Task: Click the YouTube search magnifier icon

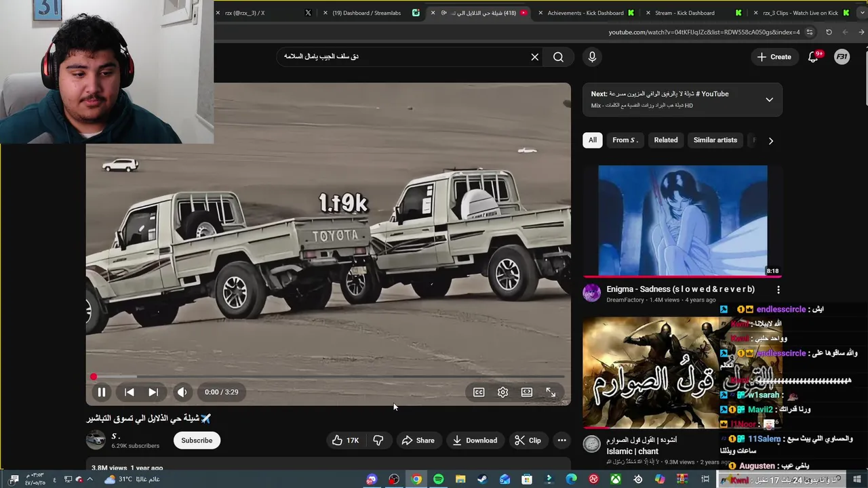Action: [x=558, y=57]
